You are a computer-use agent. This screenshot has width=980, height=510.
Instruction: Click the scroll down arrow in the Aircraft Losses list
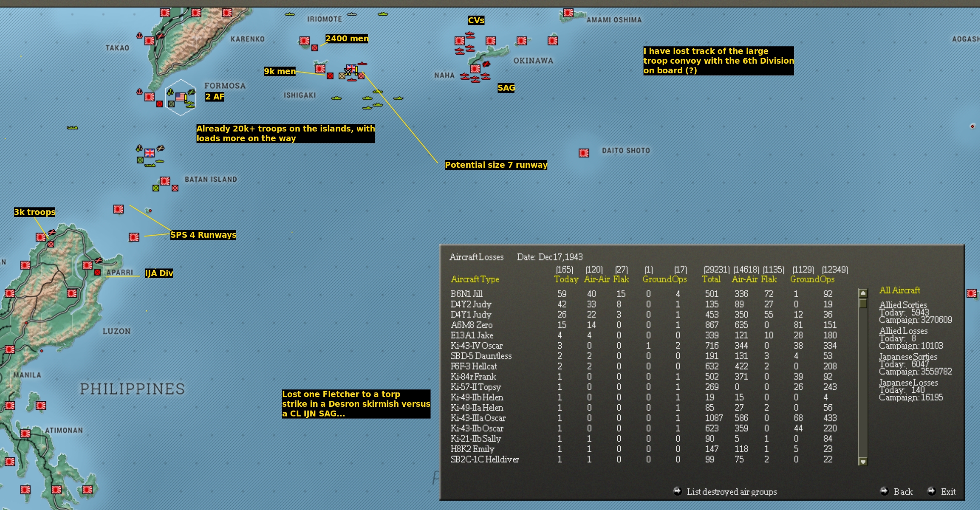pos(863,462)
